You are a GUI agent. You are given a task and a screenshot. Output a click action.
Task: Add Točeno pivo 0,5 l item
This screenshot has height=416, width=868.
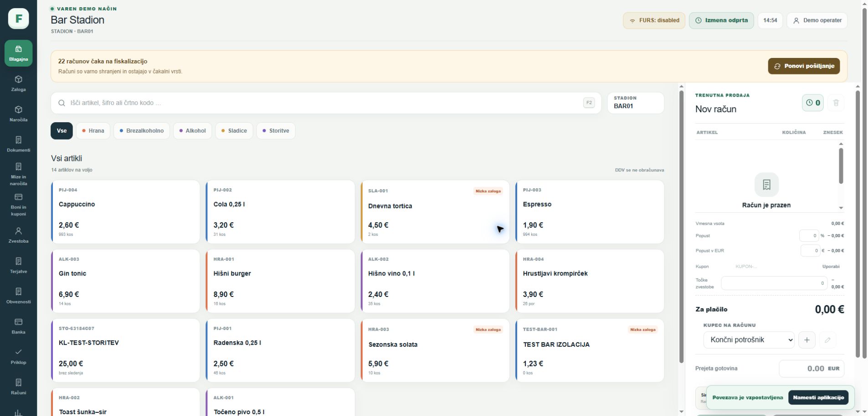(280, 402)
